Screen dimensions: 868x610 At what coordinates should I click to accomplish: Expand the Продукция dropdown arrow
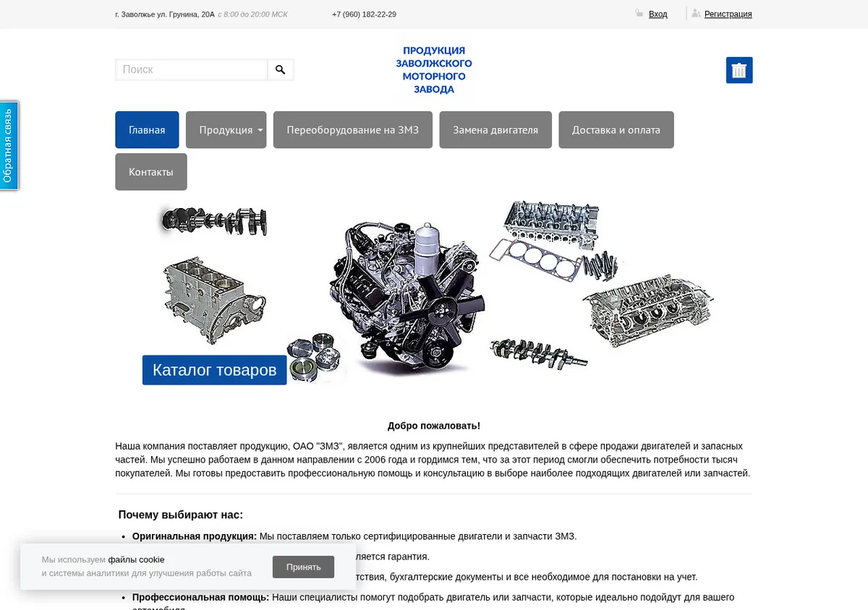(260, 130)
